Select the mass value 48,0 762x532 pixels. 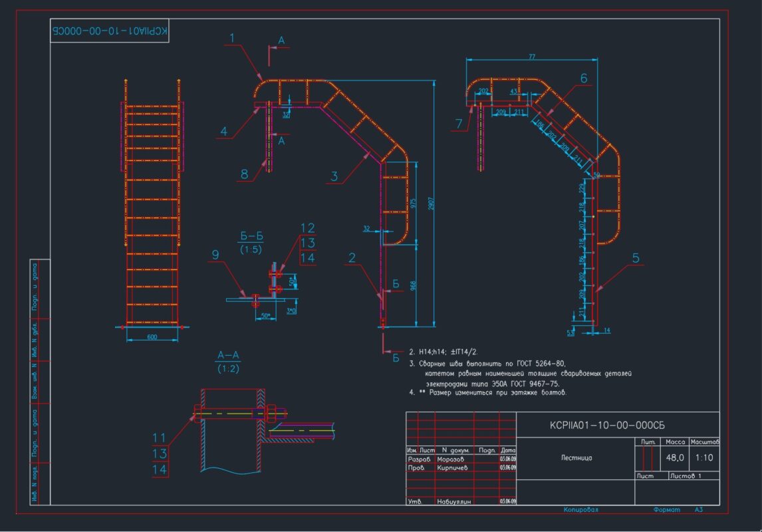click(676, 458)
